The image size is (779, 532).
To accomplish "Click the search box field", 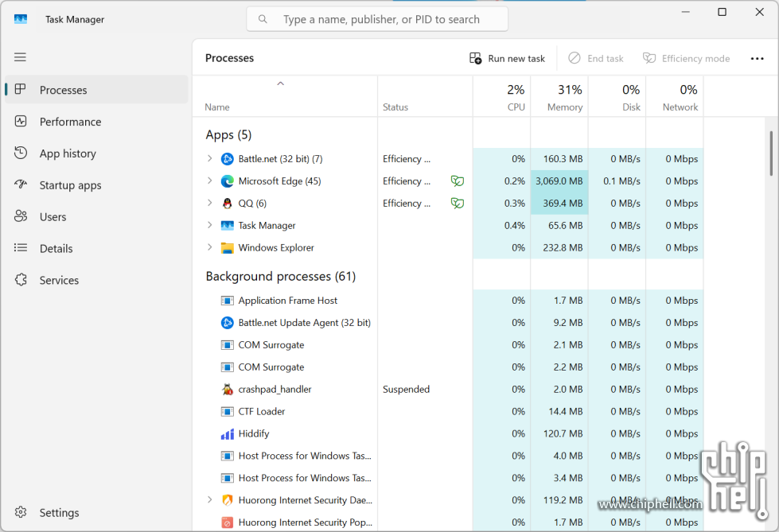I will 377,19.
